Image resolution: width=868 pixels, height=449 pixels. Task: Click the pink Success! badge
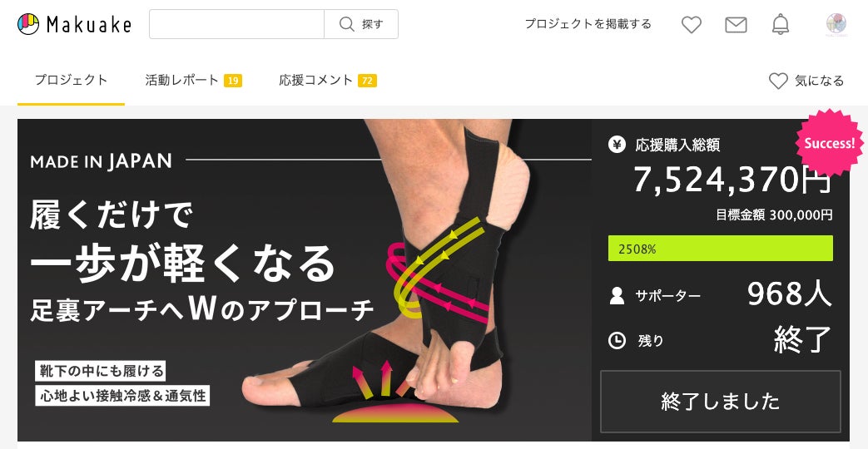coord(829,143)
